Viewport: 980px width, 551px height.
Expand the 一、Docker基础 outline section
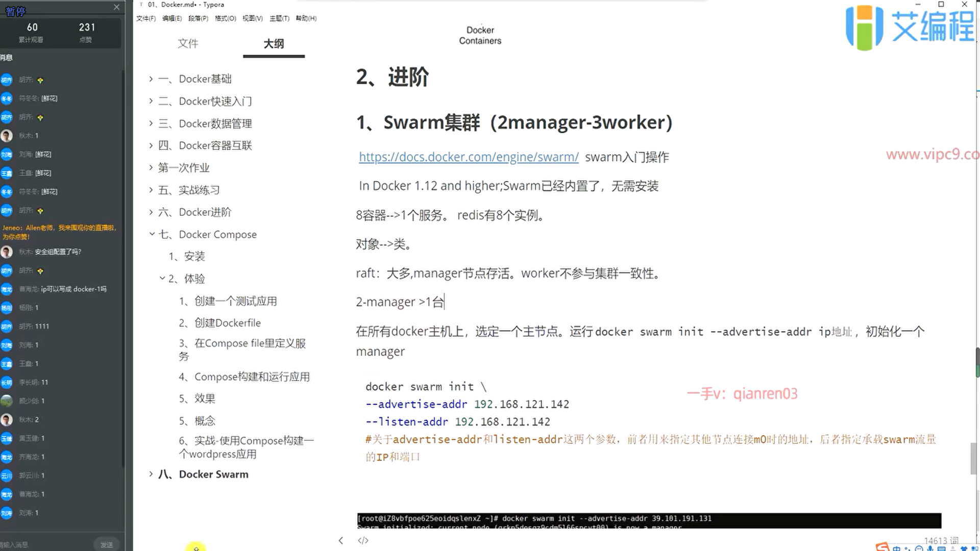point(151,79)
